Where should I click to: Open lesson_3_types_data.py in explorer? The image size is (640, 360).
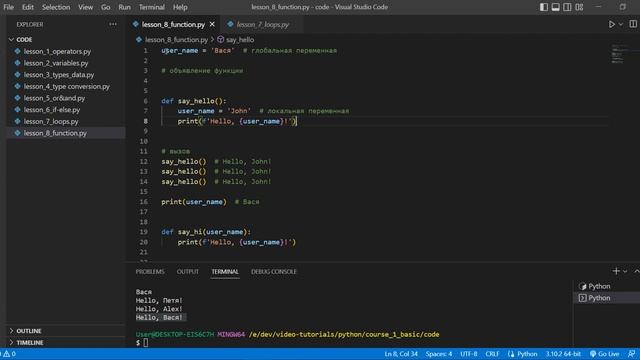(x=59, y=75)
